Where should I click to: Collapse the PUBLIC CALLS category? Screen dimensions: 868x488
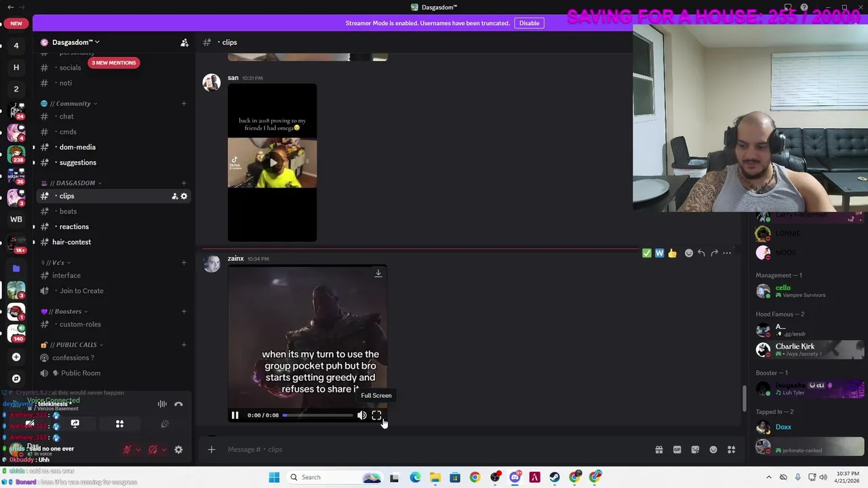point(73,345)
